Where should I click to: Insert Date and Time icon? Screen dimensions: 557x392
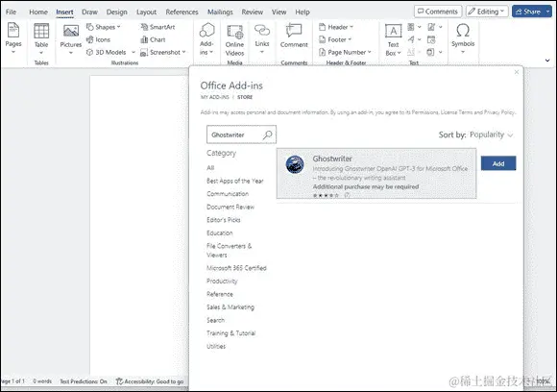[x=431, y=39]
